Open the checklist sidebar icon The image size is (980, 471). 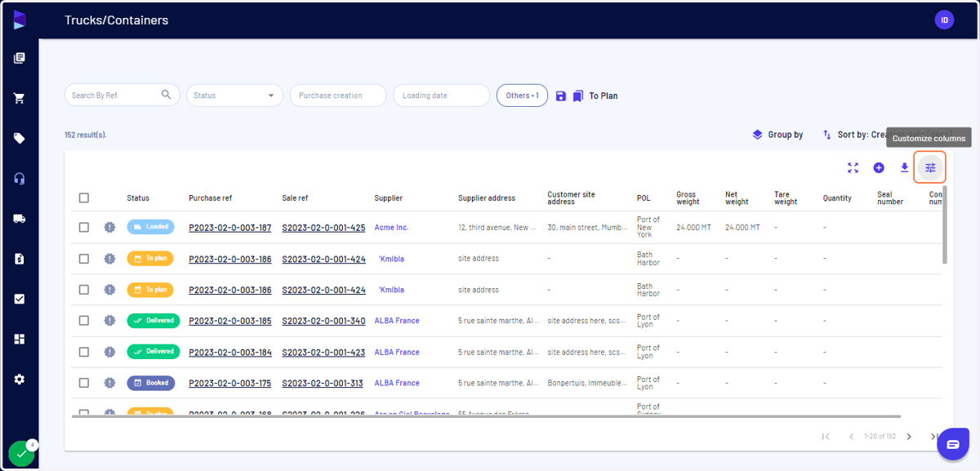coord(20,299)
